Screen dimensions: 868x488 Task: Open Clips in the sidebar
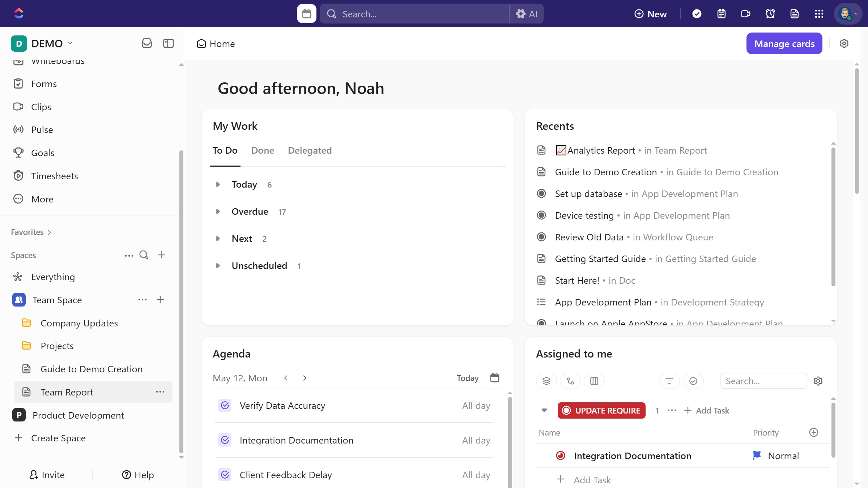[x=41, y=107]
